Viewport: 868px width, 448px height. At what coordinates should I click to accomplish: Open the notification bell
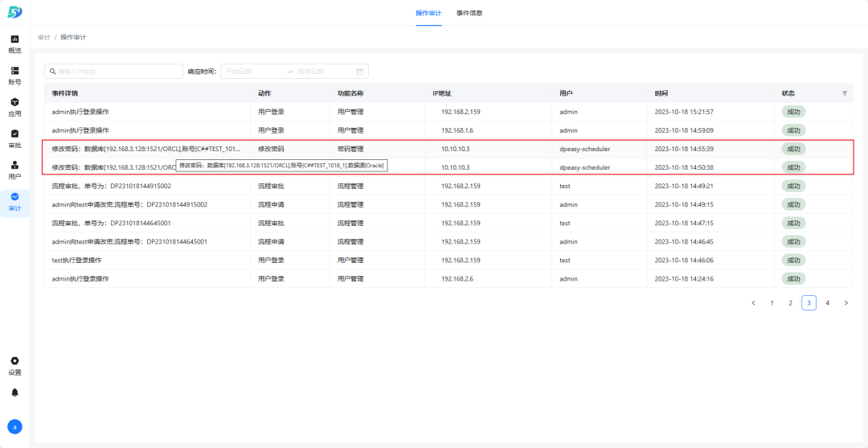click(15, 392)
